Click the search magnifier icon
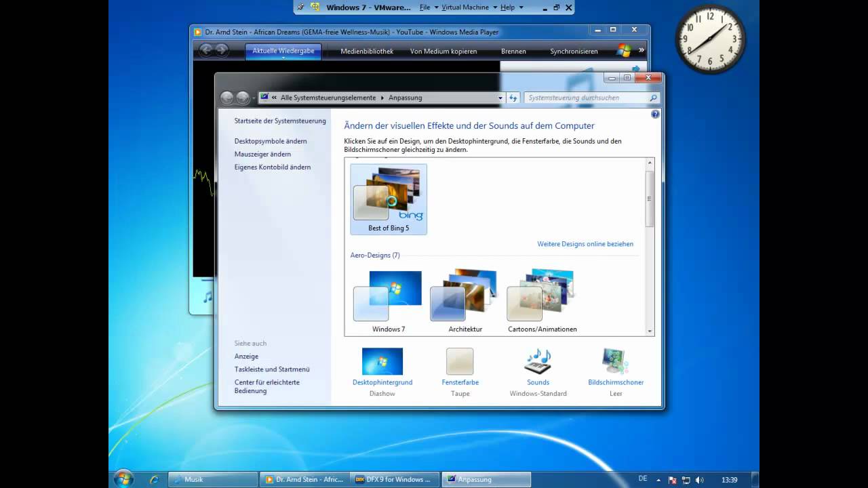 (653, 98)
